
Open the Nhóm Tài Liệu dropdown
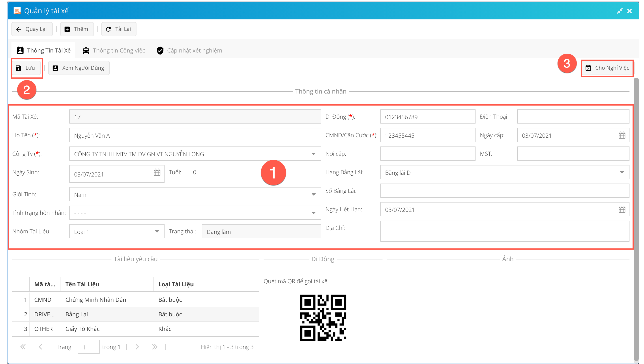pos(157,231)
